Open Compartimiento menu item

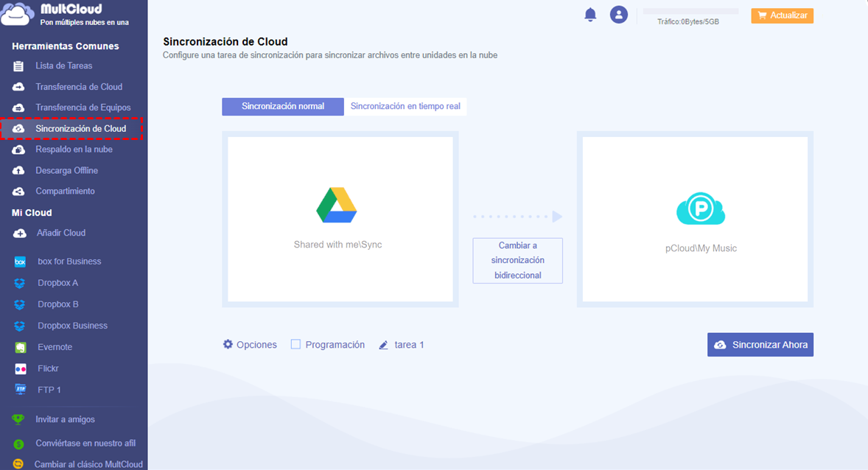click(x=66, y=191)
